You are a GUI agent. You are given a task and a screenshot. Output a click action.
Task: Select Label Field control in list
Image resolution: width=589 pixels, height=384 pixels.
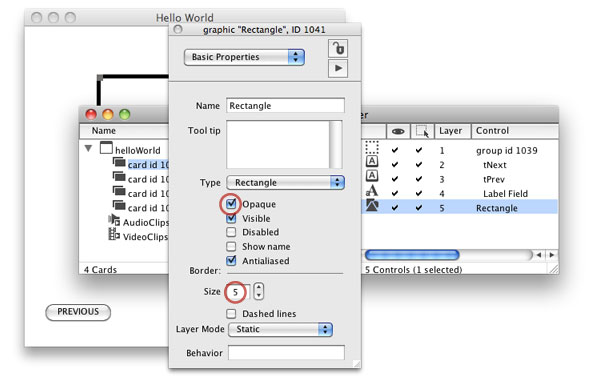(x=505, y=194)
